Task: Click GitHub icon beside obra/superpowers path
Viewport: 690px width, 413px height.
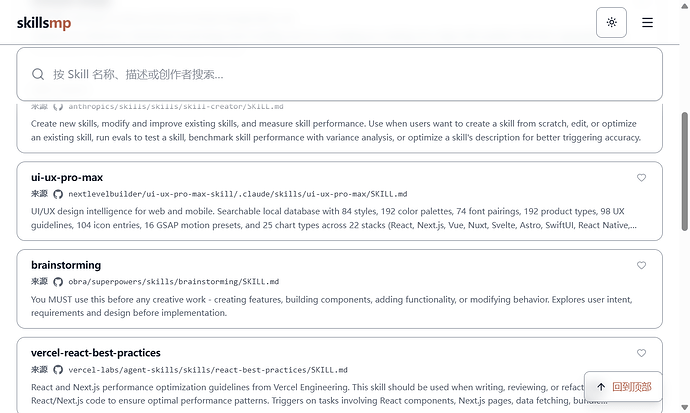Action: pyautogui.click(x=58, y=281)
